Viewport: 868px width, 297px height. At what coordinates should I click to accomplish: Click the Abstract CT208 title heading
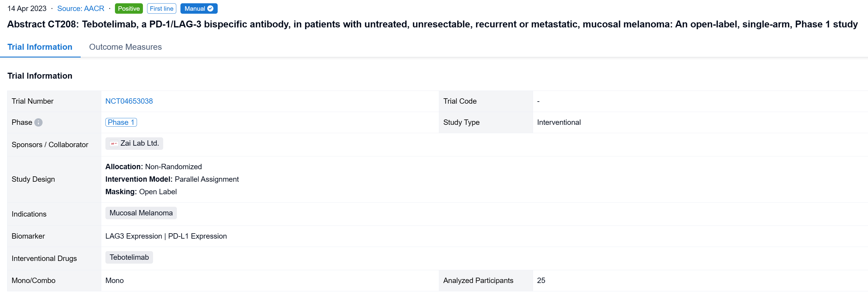(x=432, y=24)
